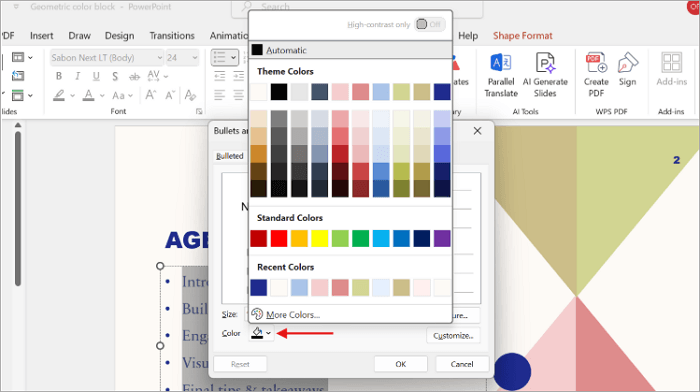Expand the bullets list dropdown arrow in ribbon
Screen dimensions: 700x392
click(233, 58)
